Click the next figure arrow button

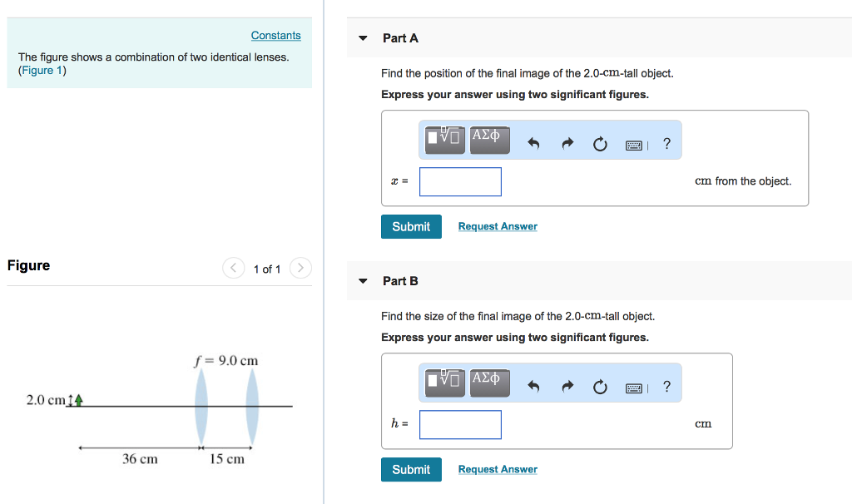[x=300, y=268]
